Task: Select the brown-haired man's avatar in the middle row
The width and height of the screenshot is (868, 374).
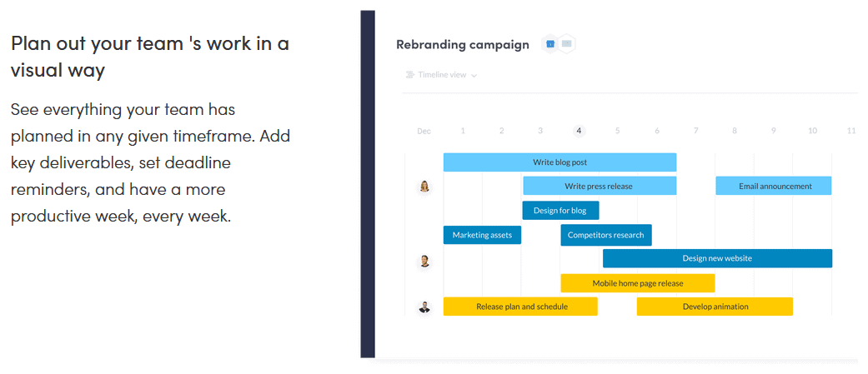Action: [x=424, y=261]
